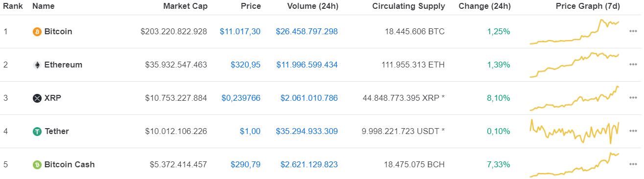Click the Ethereum diamond logo icon
Screen dimensions: 644x179
37,65
